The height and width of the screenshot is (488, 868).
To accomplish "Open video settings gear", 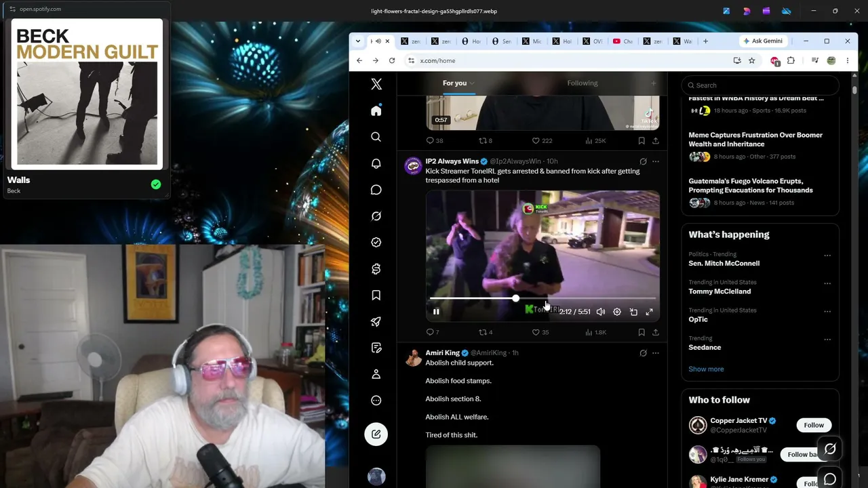I will click(617, 312).
